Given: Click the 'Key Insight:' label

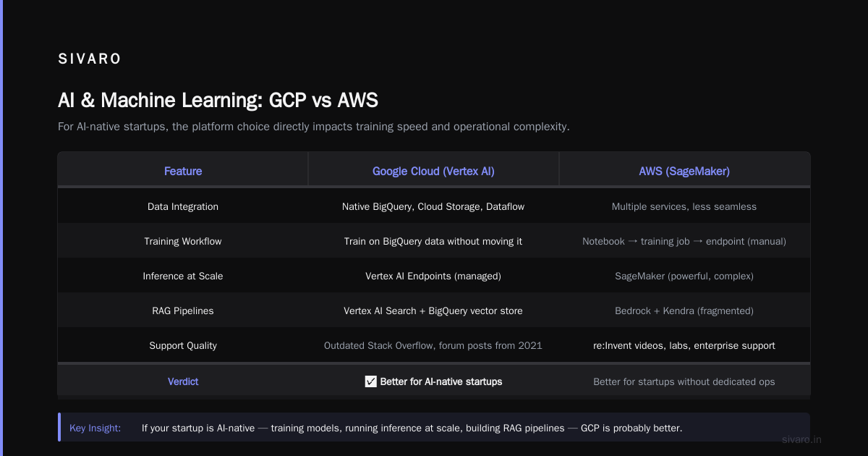Looking at the screenshot, I should click(95, 428).
